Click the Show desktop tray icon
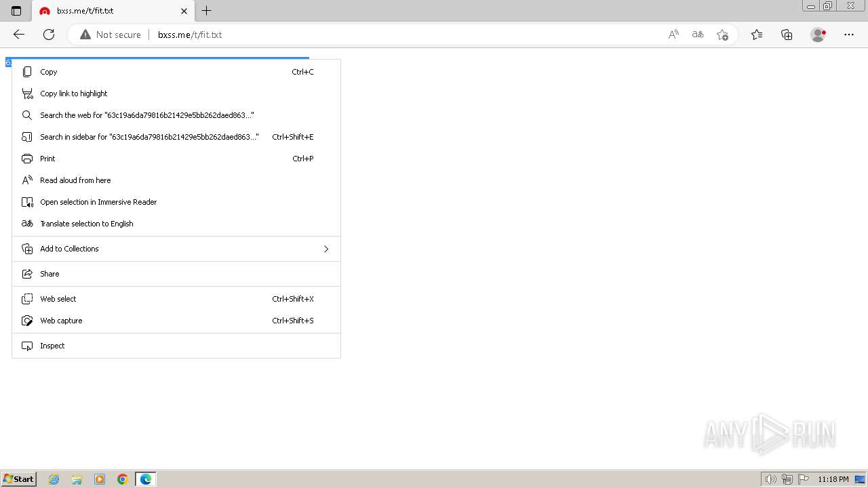 [x=860, y=479]
